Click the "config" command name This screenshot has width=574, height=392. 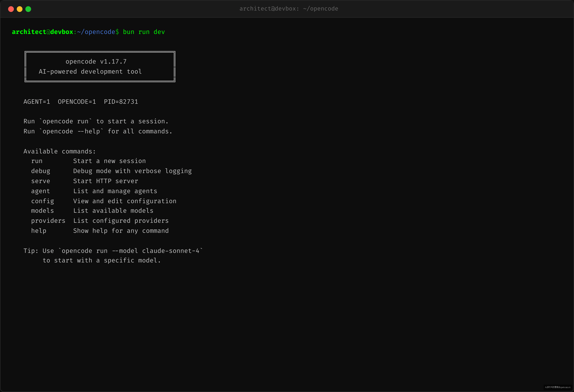click(x=42, y=201)
